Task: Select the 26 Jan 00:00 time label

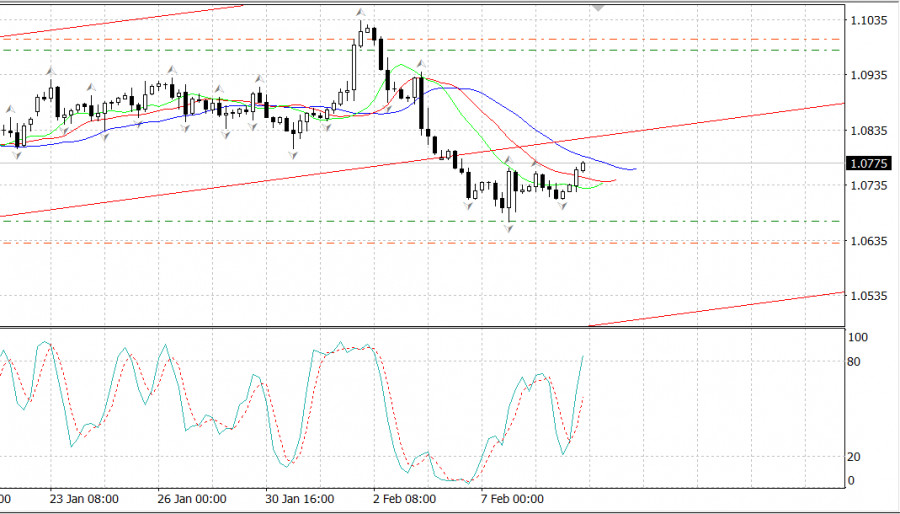Action: pyautogui.click(x=191, y=499)
